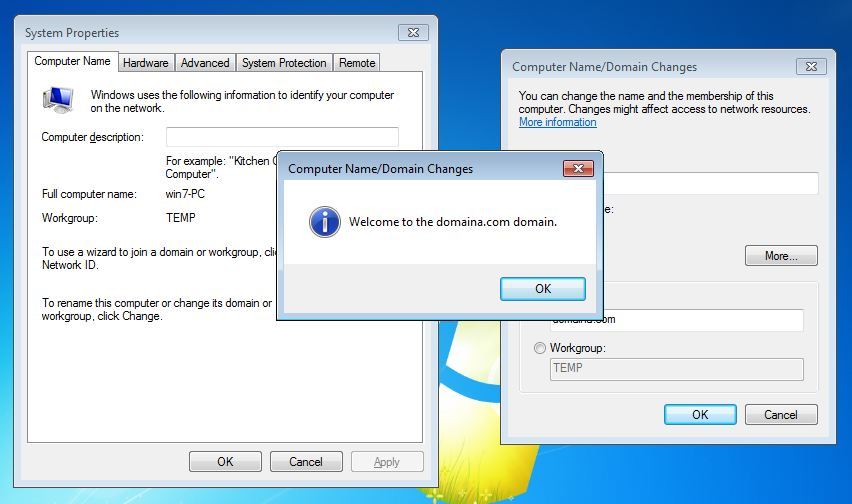
Task: Click the computer name field in Domain Changes dialog
Action: click(711, 184)
